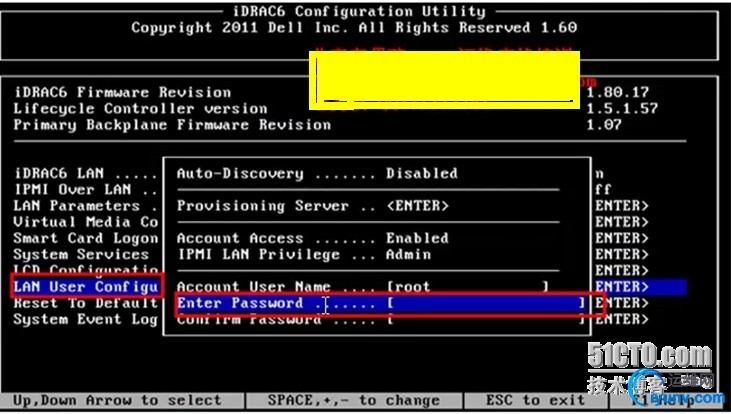Click ENTER> value on System Services row
This screenshot has width=731, height=414.
622,255
